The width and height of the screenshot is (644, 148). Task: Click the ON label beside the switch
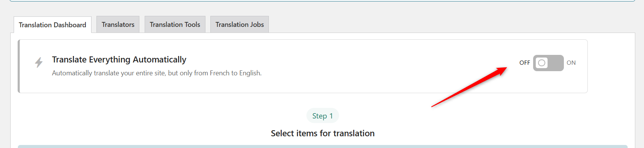[571, 63]
